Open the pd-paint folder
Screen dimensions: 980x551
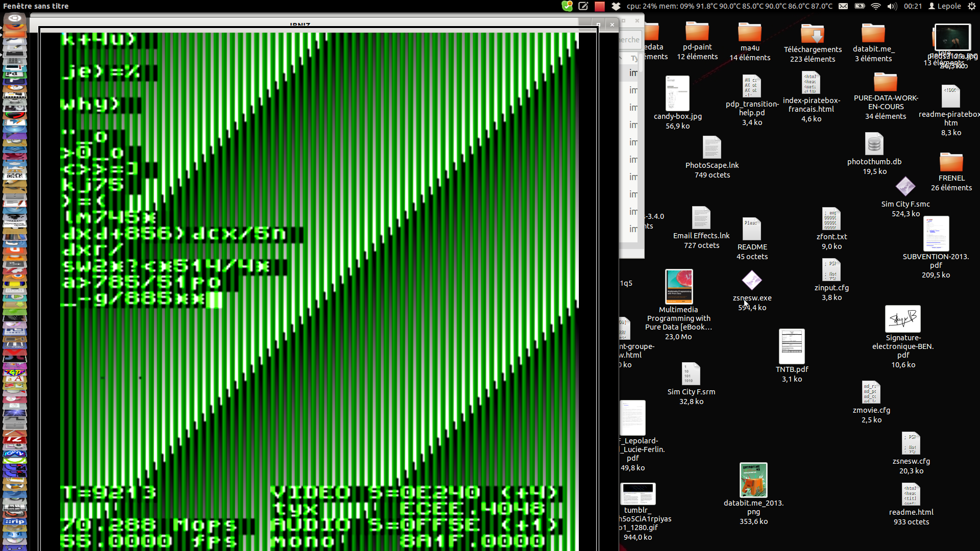697,32
